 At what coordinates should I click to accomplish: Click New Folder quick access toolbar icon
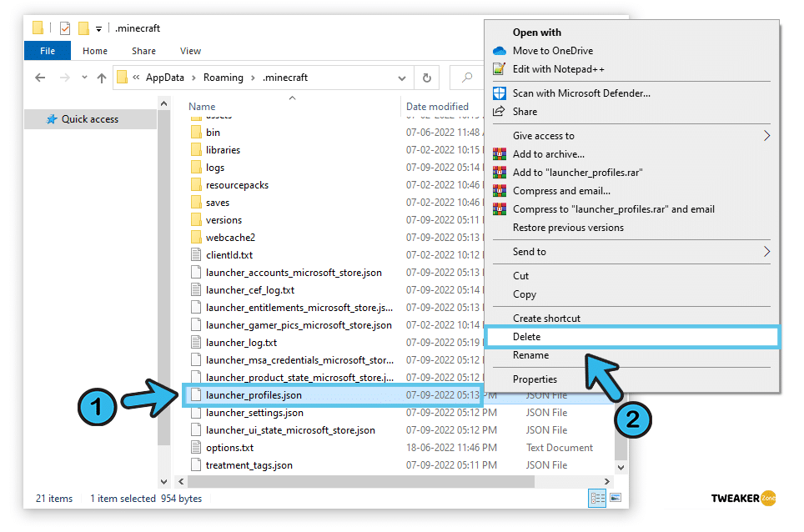[x=83, y=28]
